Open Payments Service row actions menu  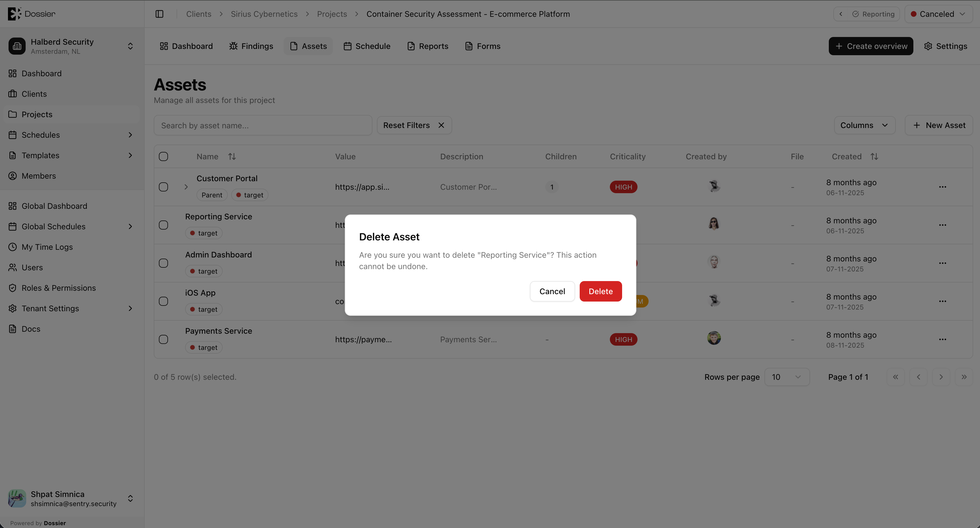pos(942,339)
